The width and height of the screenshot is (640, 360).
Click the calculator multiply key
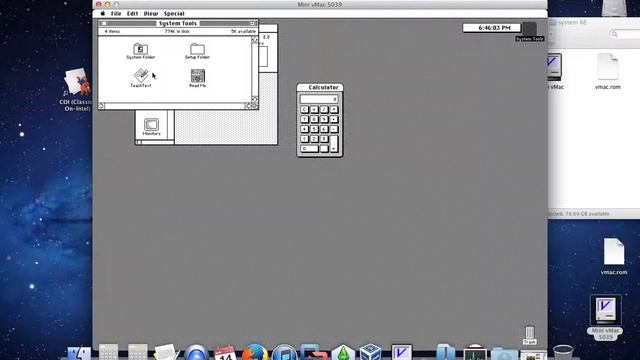click(334, 109)
